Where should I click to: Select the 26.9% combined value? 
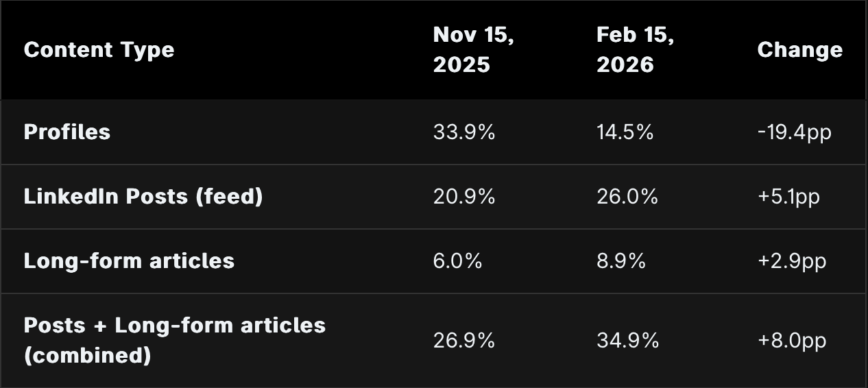(x=463, y=340)
